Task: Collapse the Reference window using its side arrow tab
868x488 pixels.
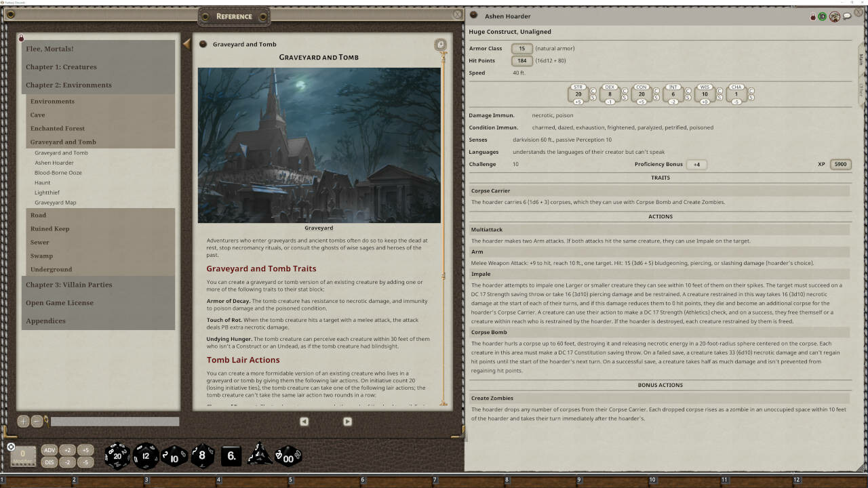Action: click(186, 43)
